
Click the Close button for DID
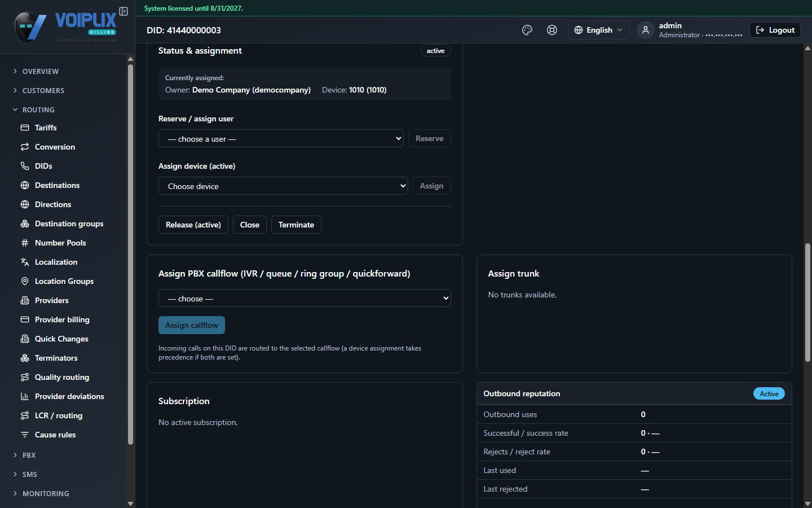point(250,225)
